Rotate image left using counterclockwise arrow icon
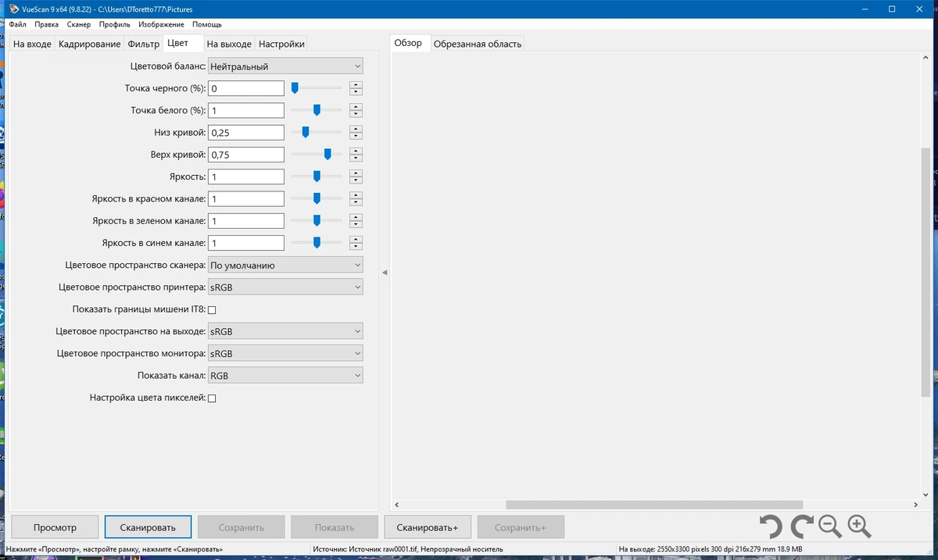Screen dimensions: 938x560 (770, 527)
